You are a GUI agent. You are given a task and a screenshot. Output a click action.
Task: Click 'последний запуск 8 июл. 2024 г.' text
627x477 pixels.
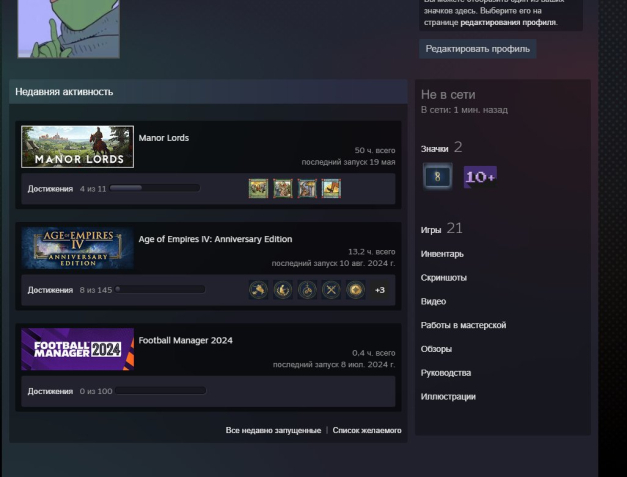(x=334, y=364)
